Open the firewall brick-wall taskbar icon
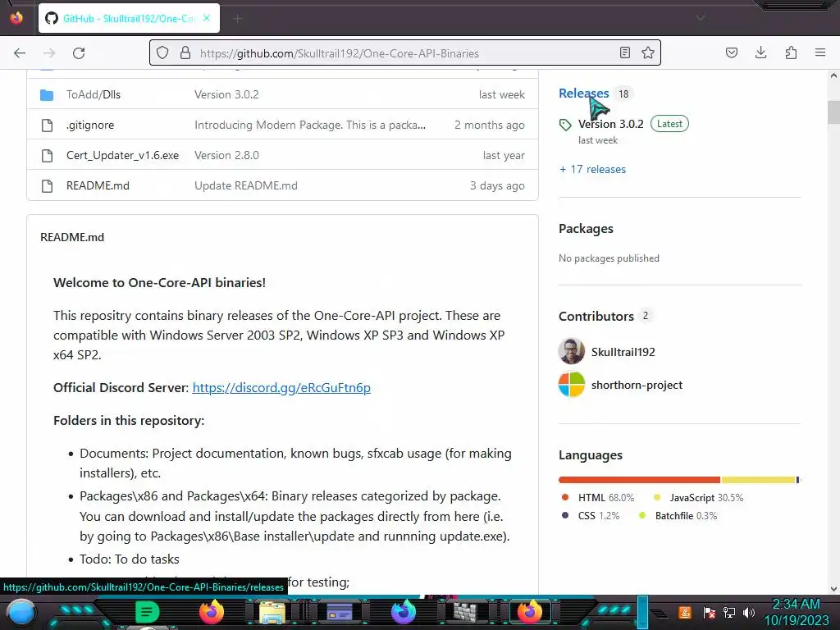Image resolution: width=840 pixels, height=630 pixels. click(465, 612)
